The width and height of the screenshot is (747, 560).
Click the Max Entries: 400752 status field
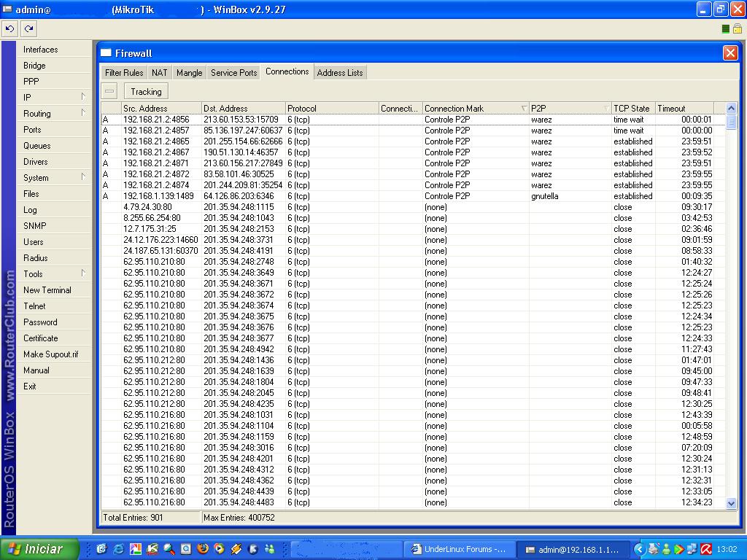[x=469, y=518]
